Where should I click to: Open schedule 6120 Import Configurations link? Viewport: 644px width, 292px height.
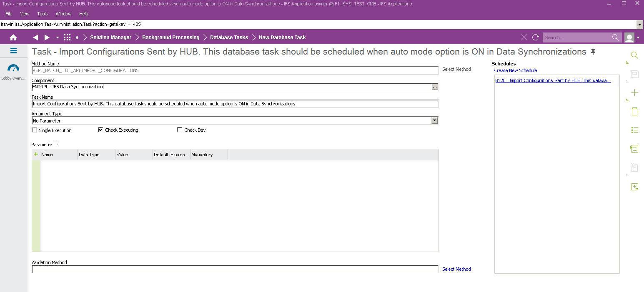[553, 80]
